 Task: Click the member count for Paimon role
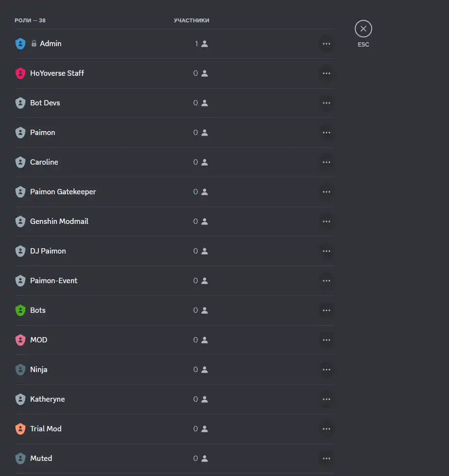201,133
